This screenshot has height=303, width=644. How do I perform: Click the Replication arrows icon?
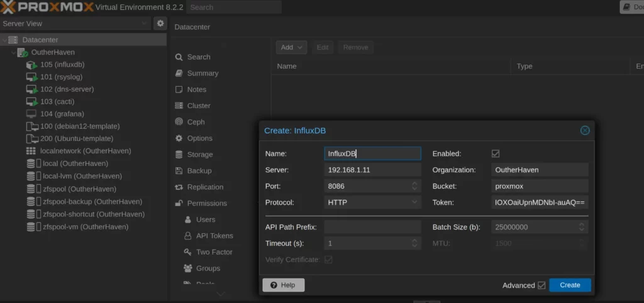[x=179, y=187]
